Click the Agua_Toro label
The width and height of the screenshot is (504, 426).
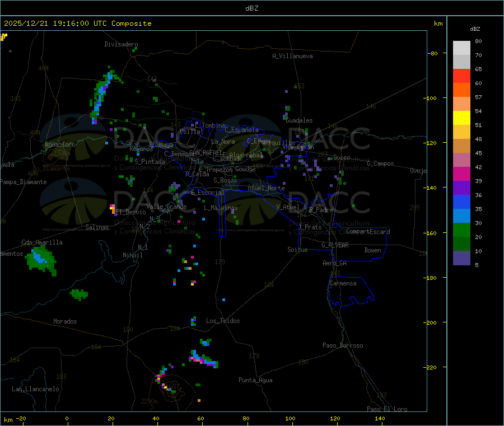click(x=60, y=144)
